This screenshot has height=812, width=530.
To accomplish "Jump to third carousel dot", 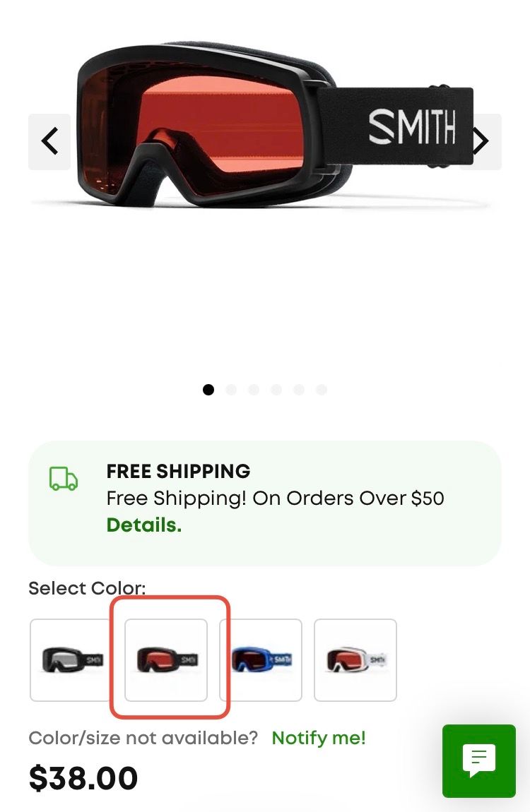I will point(254,390).
